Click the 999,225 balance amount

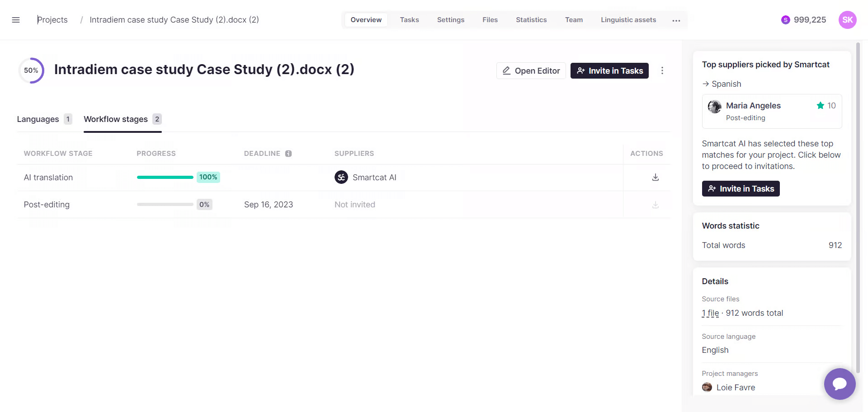[x=810, y=20]
